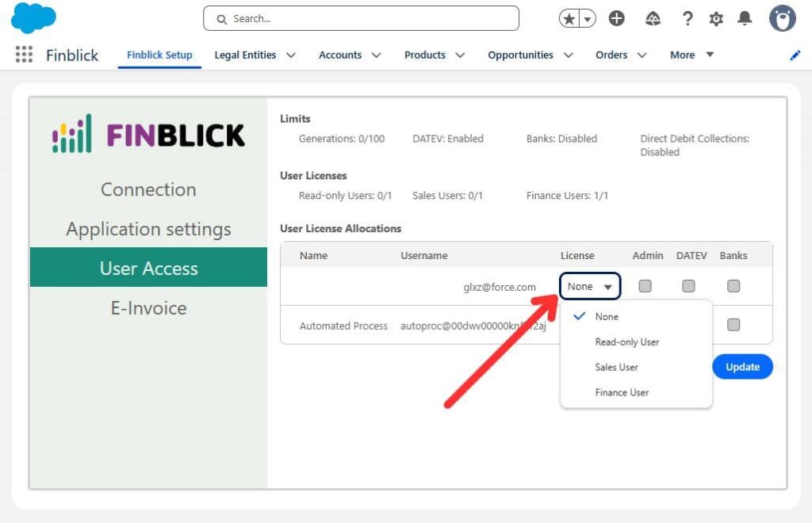Choose Sales User license option
This screenshot has width=812, height=523.
[x=636, y=368]
